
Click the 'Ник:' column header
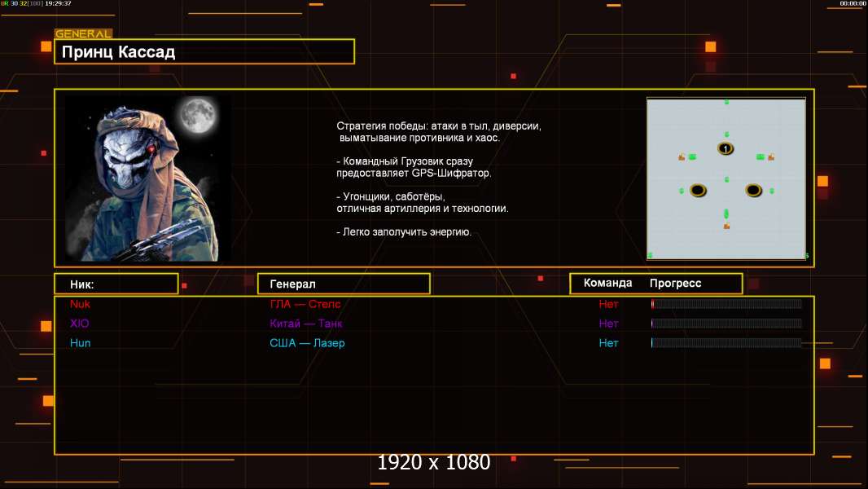116,284
